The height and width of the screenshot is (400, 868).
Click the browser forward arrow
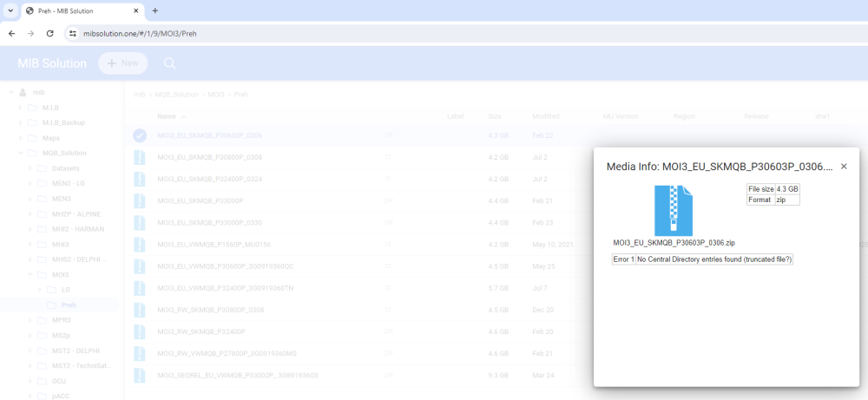31,33
